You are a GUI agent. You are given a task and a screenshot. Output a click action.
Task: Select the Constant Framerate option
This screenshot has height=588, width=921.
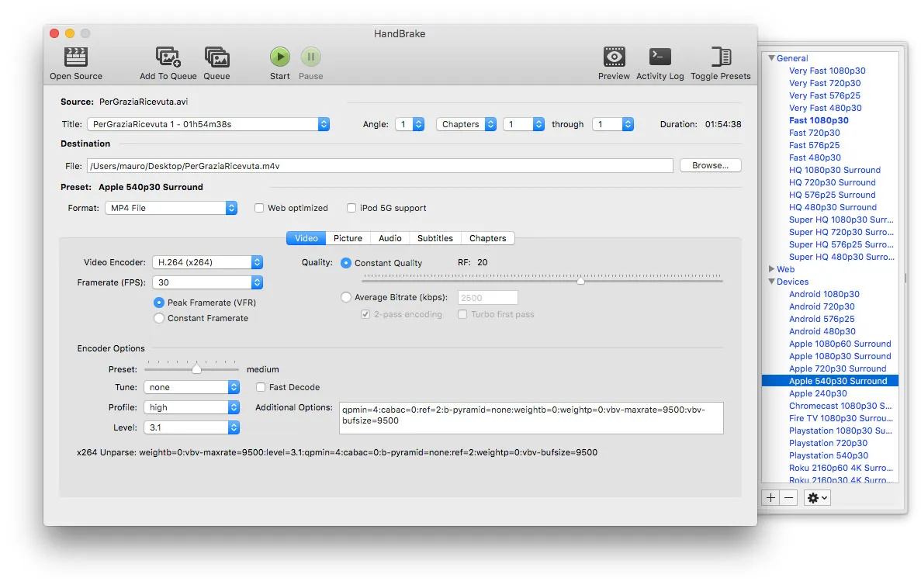click(x=158, y=318)
